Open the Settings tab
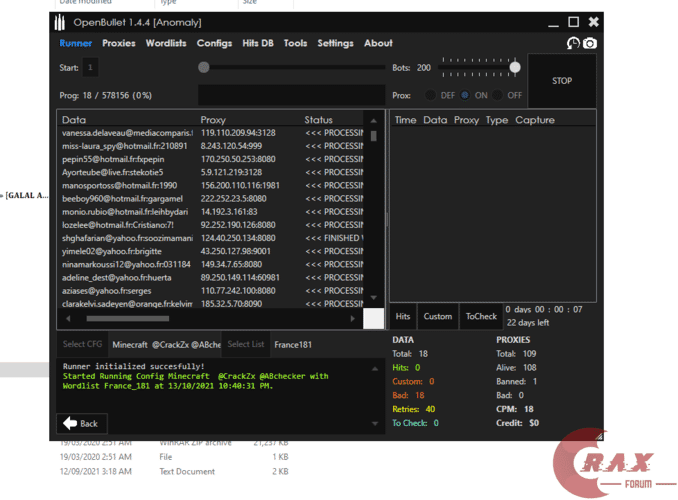678x500 pixels. (335, 43)
